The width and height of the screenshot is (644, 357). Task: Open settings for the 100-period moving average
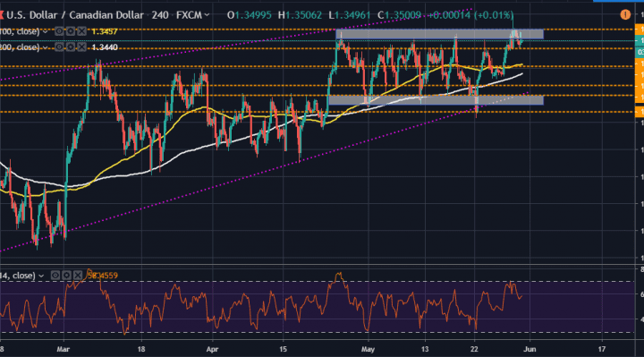71,31
